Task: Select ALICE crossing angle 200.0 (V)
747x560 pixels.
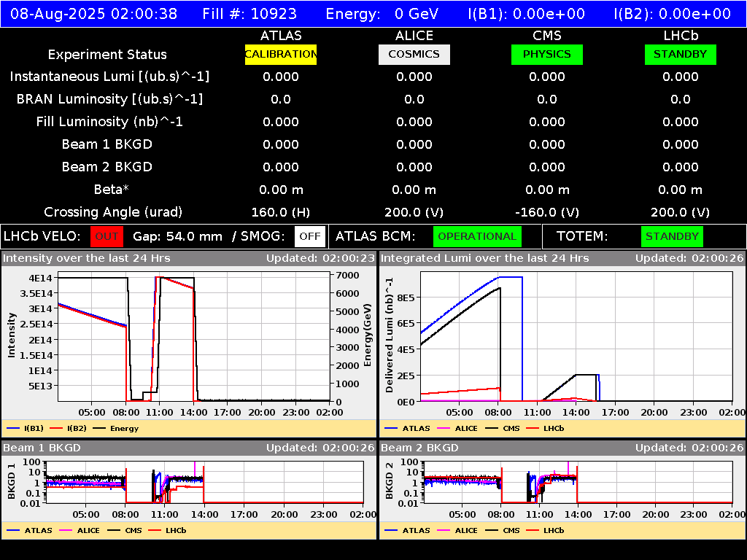Action: click(414, 212)
